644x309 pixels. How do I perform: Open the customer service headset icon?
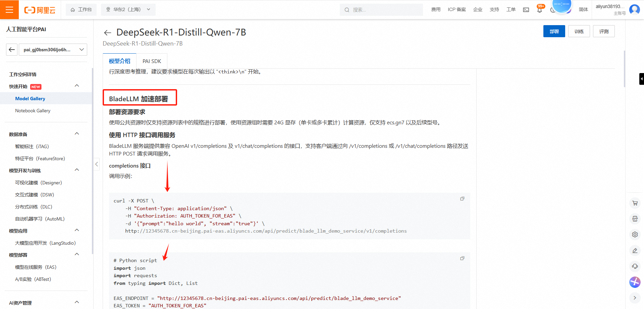pyautogui.click(x=635, y=266)
